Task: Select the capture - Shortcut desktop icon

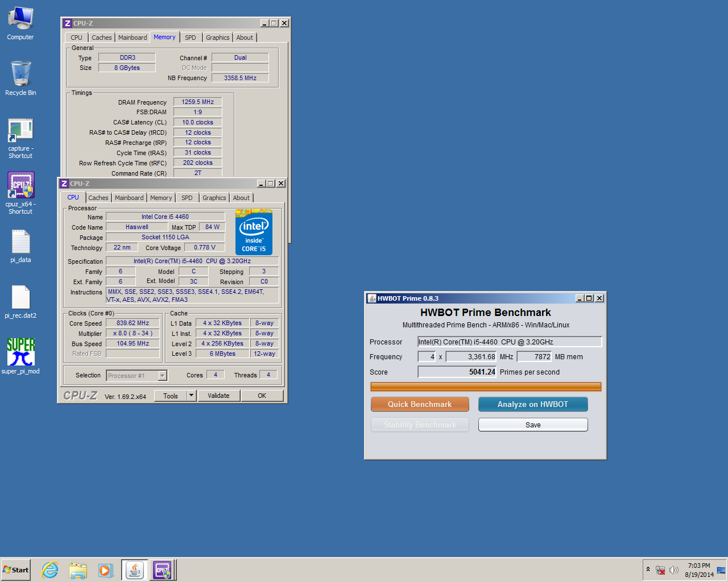Action: point(20,138)
